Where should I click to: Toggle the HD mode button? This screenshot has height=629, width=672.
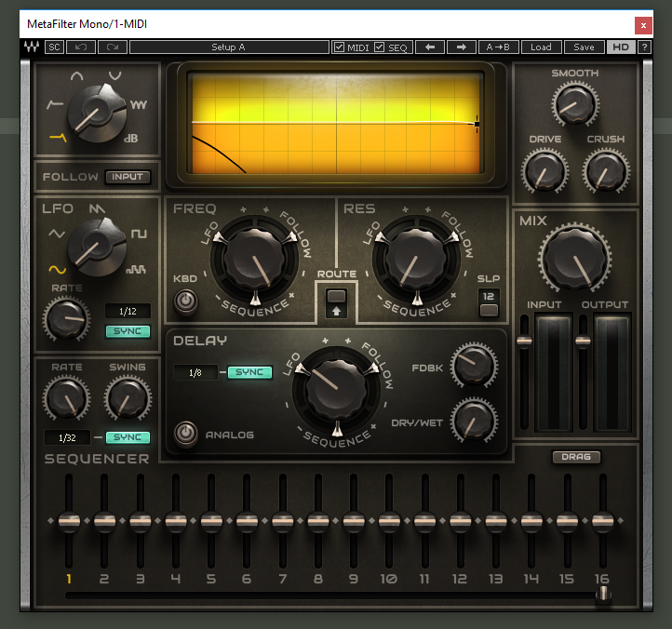[x=621, y=47]
